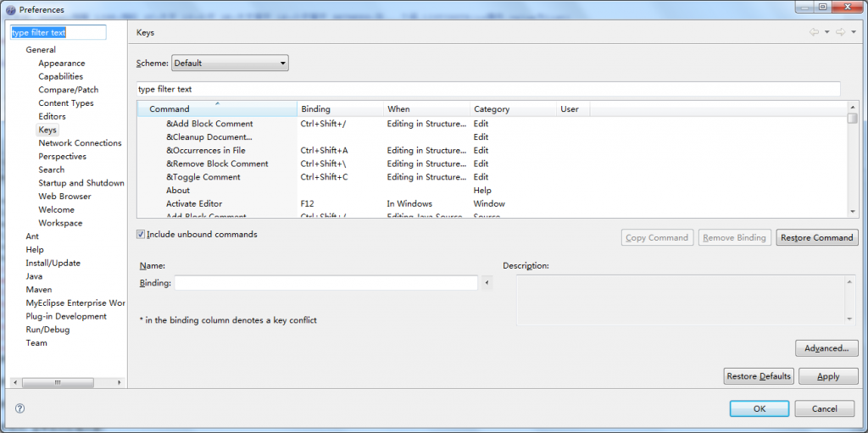Sort by the User column header

(x=573, y=109)
